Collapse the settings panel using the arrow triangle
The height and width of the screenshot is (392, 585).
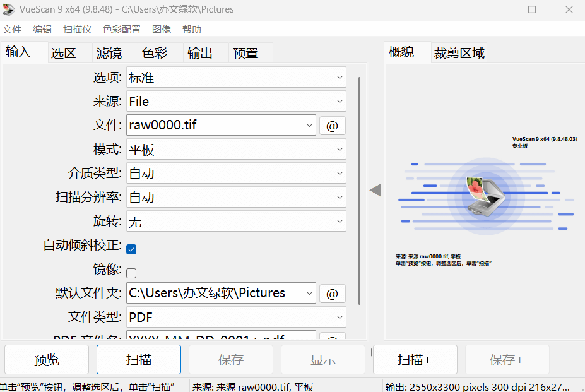tap(375, 189)
